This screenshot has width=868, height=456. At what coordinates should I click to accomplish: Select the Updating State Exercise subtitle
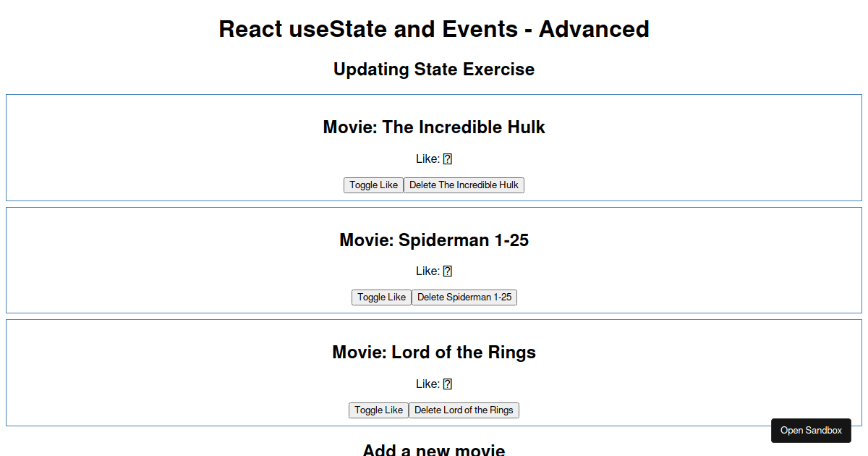[434, 69]
